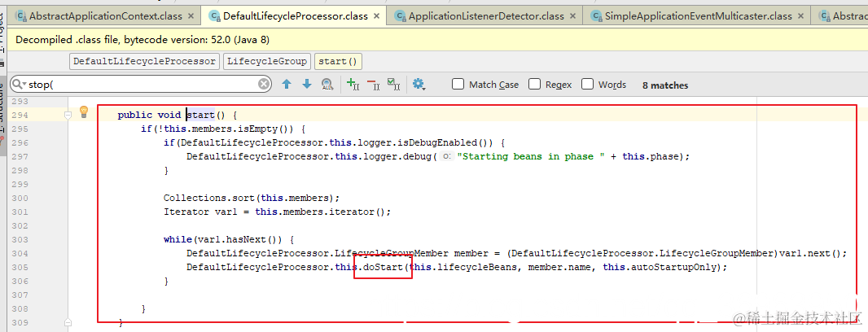Open ApplicationListenerDetector.class tab
Screen dimensions: 868x332
click(x=484, y=16)
